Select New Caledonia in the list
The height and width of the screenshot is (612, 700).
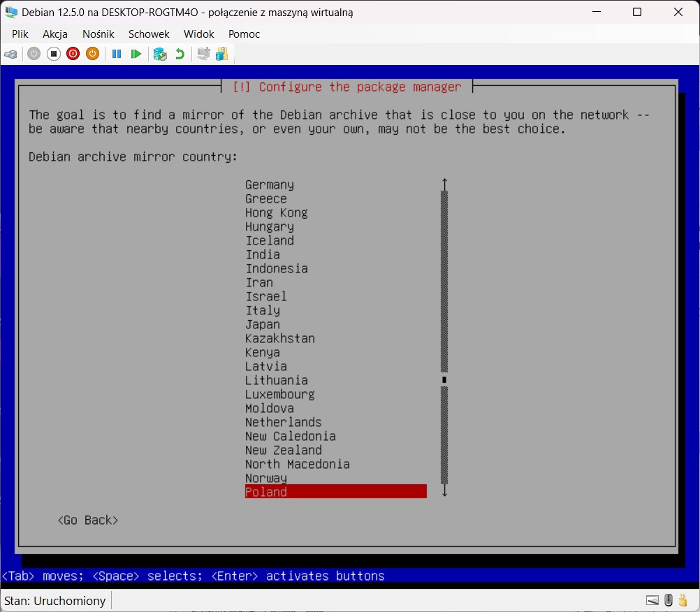pyautogui.click(x=291, y=436)
